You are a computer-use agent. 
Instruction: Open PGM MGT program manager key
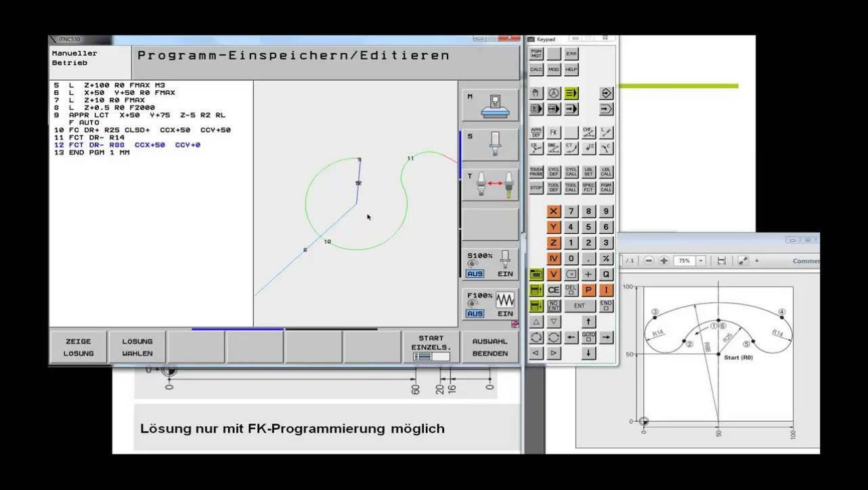pos(536,54)
